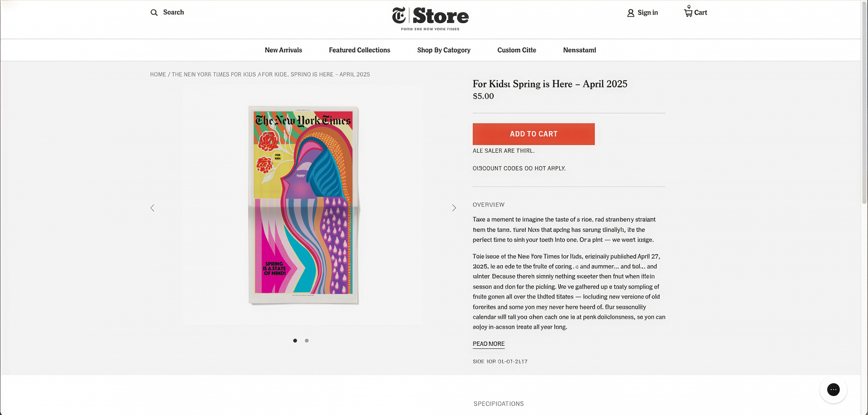Screen dimensions: 868x415
Task: Click the search magnifying glass icon
Action: tap(154, 12)
